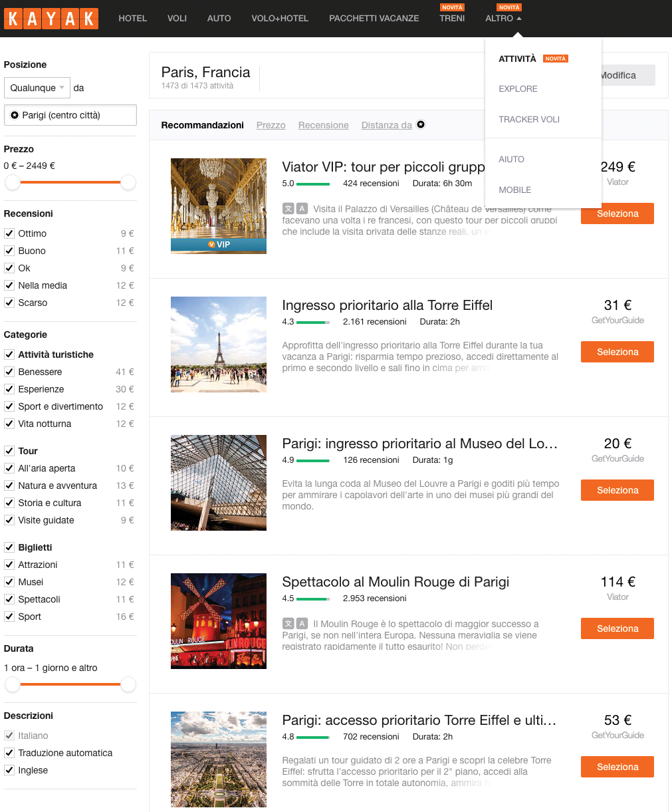Click the location pin icon in Parigi field
The image size is (672, 812).
pos(15,115)
